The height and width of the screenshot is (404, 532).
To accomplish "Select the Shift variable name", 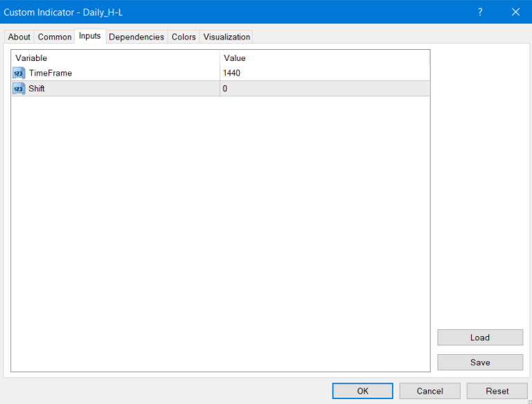I will pyautogui.click(x=37, y=89).
